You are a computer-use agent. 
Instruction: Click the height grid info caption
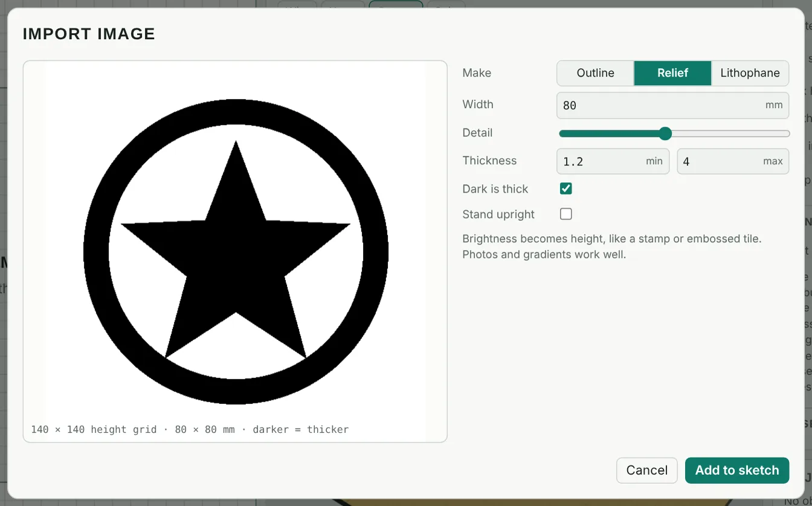point(190,429)
